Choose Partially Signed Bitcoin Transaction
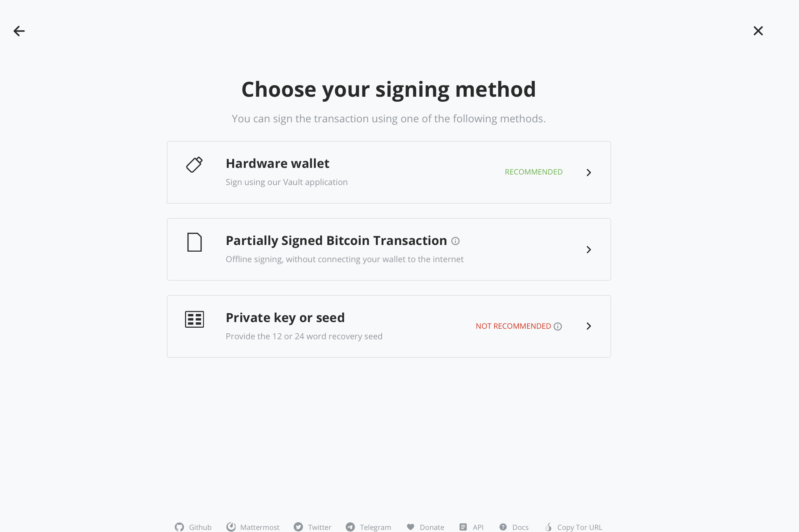 [x=336, y=241]
